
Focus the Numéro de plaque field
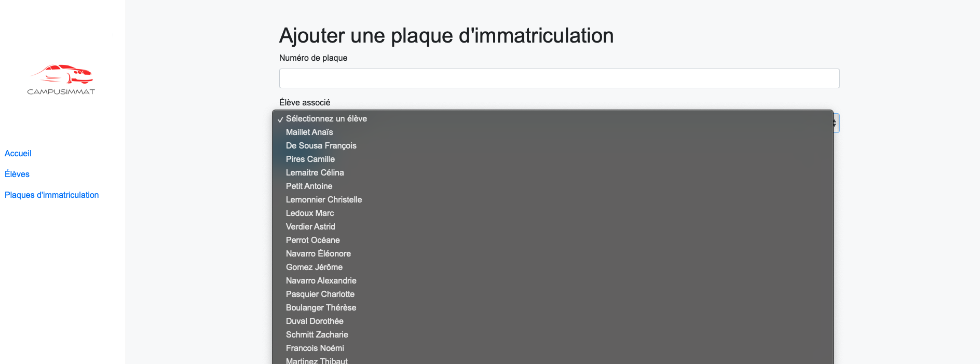coord(559,78)
